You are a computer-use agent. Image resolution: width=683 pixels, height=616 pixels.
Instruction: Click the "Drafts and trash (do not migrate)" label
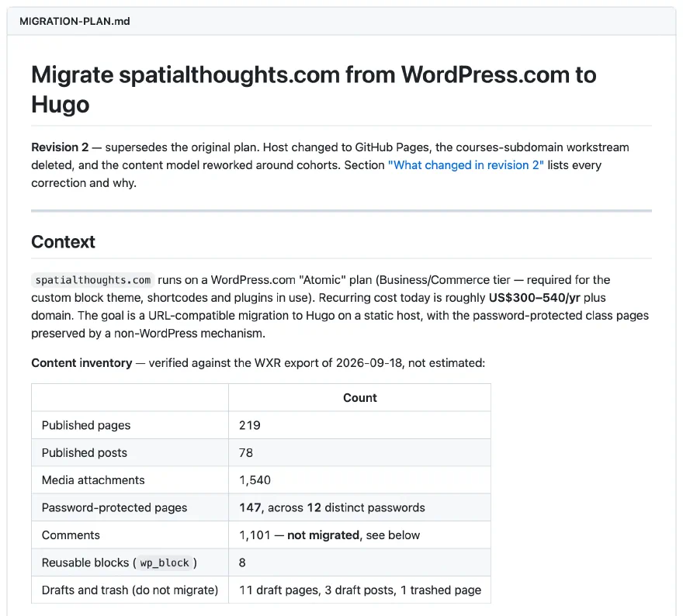click(130, 590)
